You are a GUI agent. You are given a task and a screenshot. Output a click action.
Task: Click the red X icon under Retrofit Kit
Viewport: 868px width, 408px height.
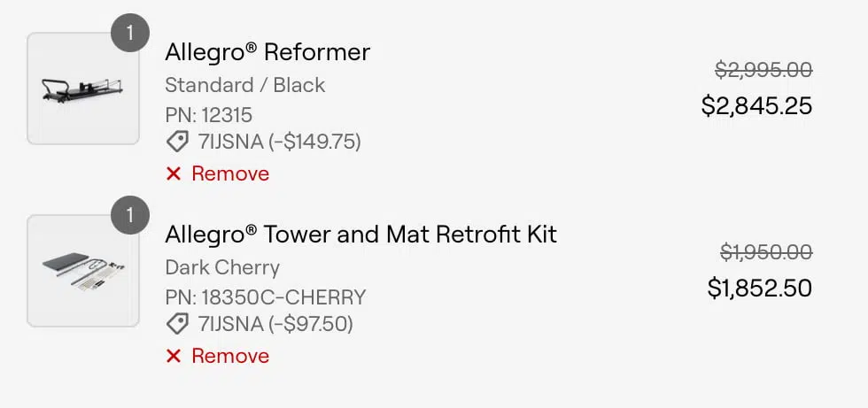click(174, 356)
